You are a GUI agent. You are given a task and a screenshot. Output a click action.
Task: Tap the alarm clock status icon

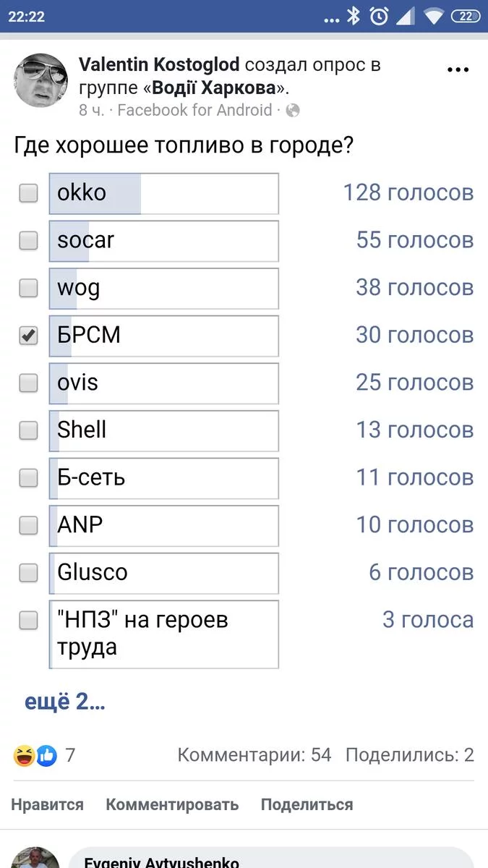coord(378,16)
